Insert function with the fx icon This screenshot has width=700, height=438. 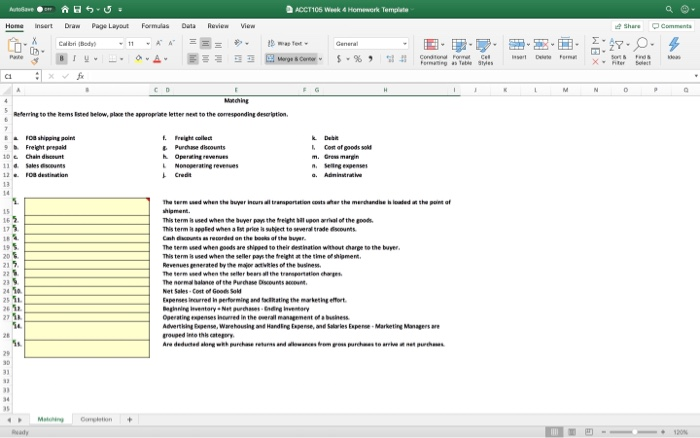coord(80,76)
